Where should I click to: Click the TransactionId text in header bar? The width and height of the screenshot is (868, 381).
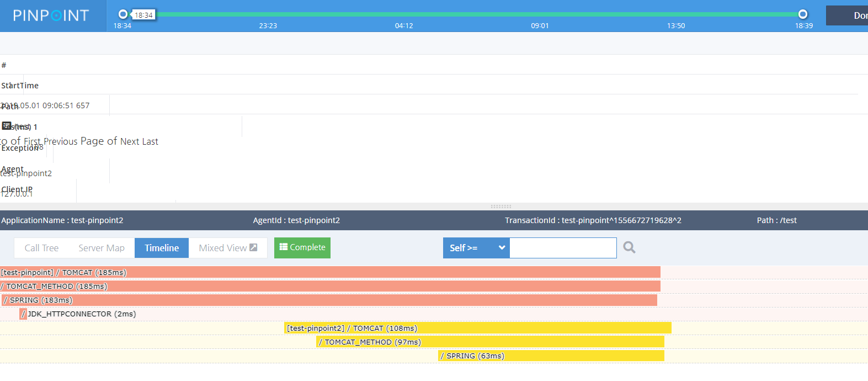(x=593, y=220)
